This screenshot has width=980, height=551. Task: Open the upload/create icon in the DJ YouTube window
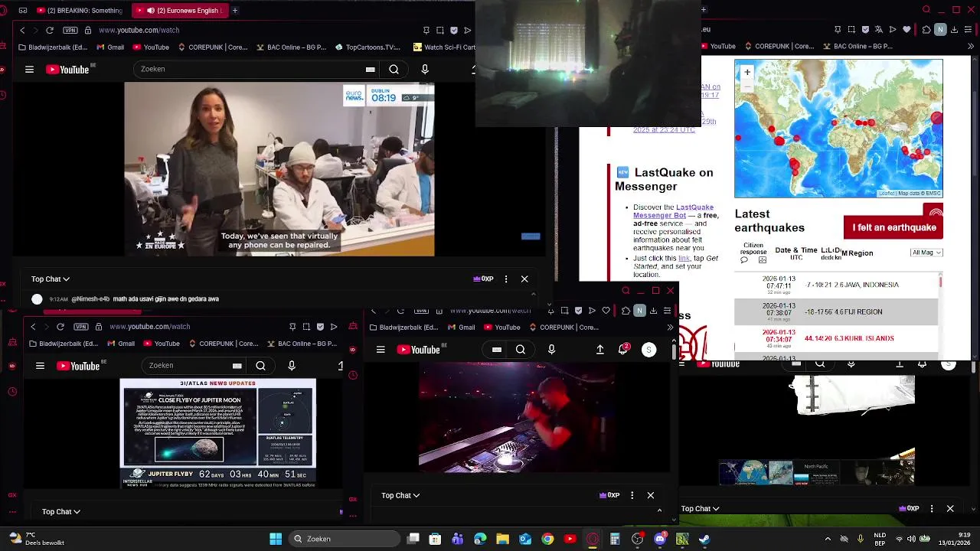(x=600, y=350)
